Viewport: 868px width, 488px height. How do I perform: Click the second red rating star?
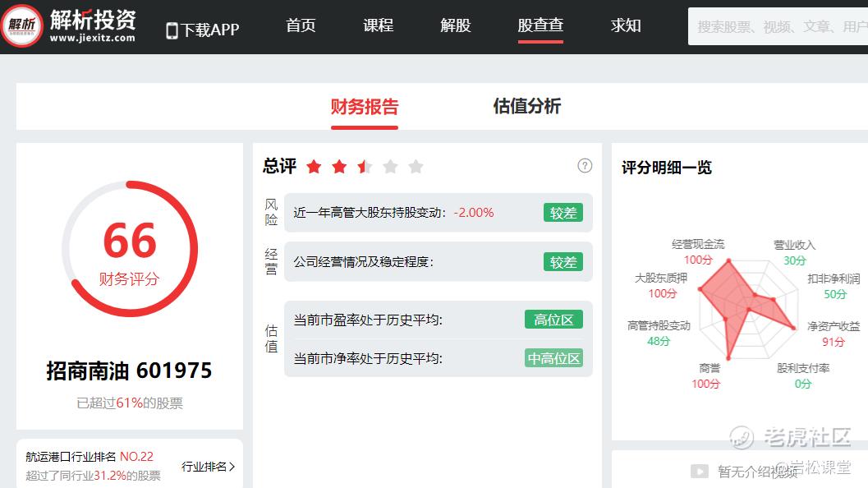click(339, 166)
